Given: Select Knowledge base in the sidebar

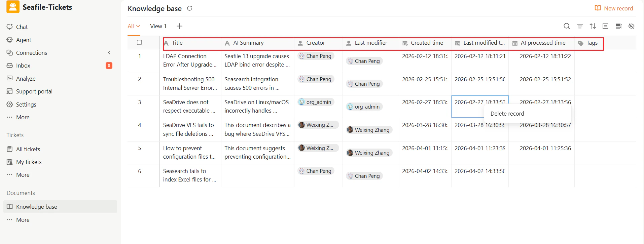Looking at the screenshot, I should [60, 207].
